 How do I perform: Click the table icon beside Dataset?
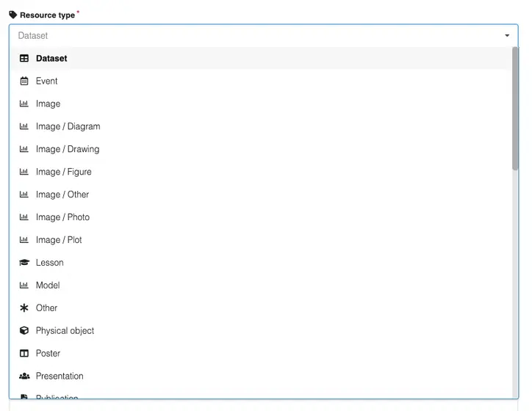point(24,59)
